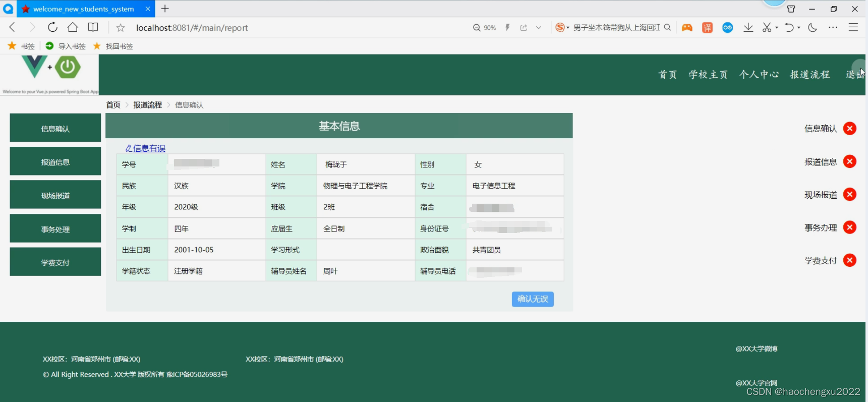Click the counselor name cell 周叶
The height and width of the screenshot is (402, 868).
click(x=366, y=271)
